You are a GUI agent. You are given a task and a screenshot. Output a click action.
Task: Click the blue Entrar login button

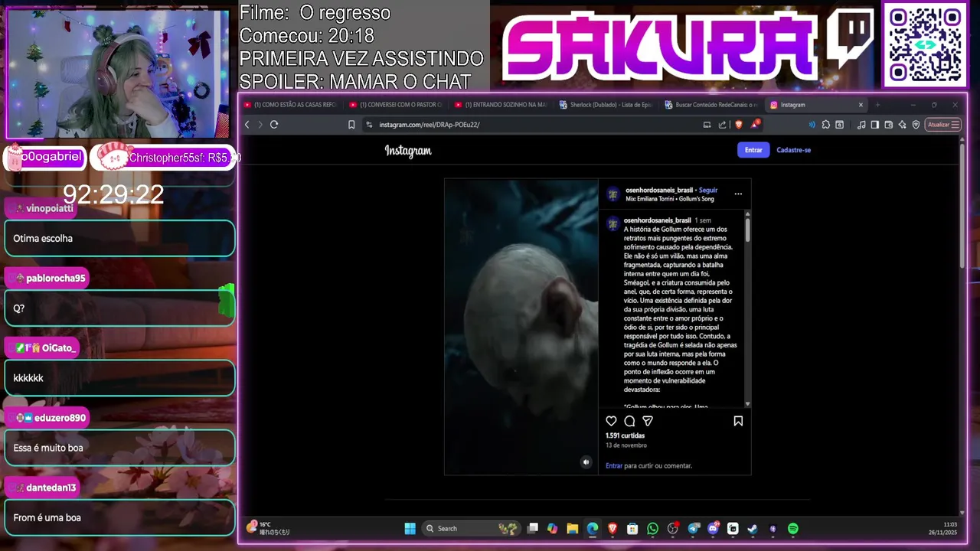(753, 150)
